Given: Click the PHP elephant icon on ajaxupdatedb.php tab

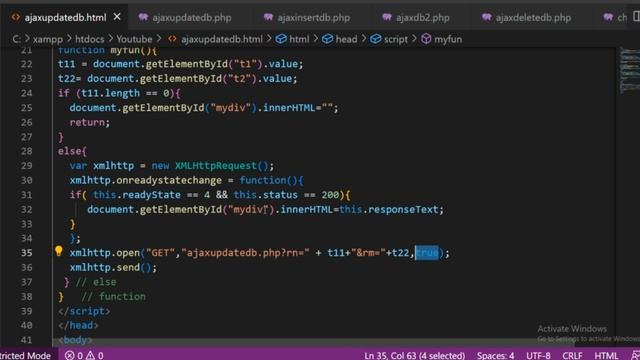Looking at the screenshot, I should coord(143,18).
